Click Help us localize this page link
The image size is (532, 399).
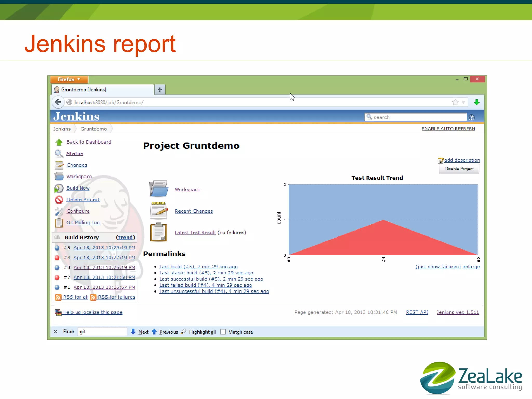click(x=93, y=312)
